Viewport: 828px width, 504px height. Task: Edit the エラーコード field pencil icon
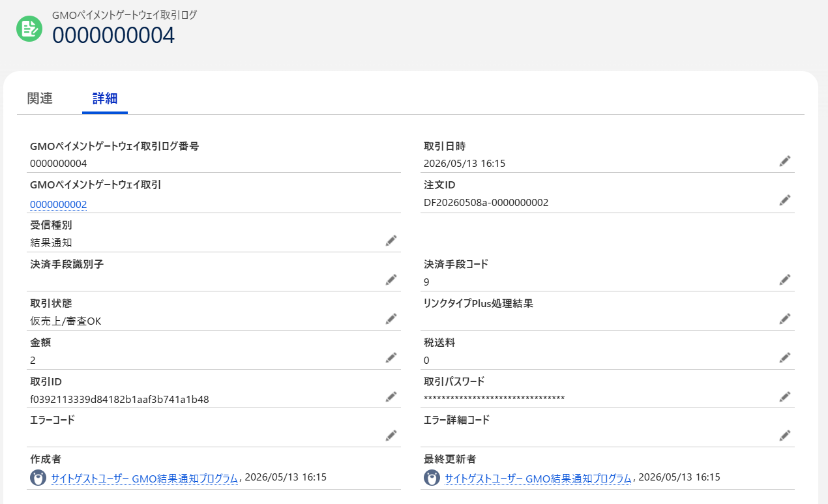pyautogui.click(x=391, y=435)
